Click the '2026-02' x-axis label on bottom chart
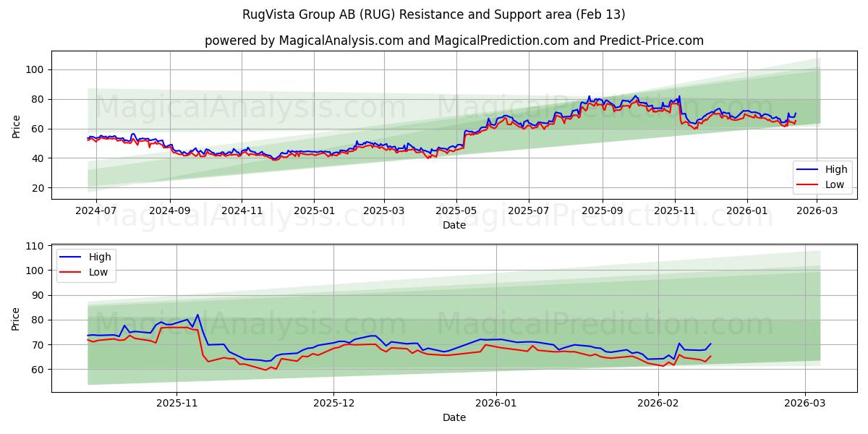Image resolution: width=868 pixels, height=434 pixels. pyautogui.click(x=658, y=404)
